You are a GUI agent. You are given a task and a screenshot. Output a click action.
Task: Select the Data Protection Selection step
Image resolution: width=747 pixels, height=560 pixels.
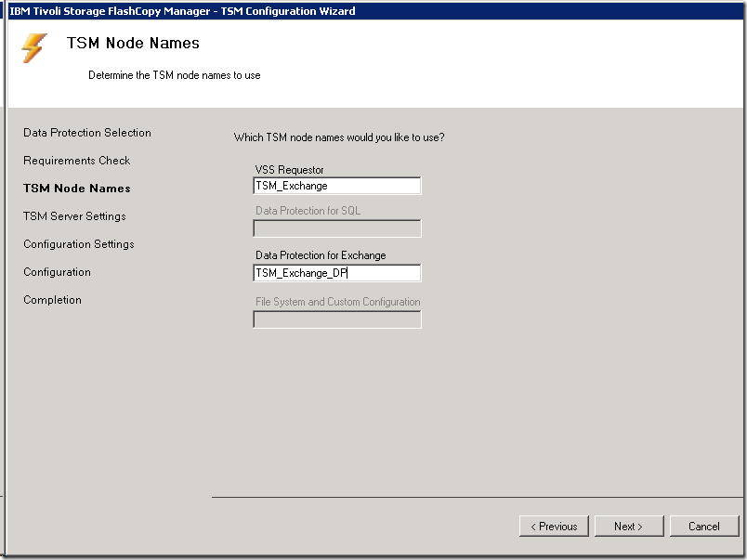[87, 133]
